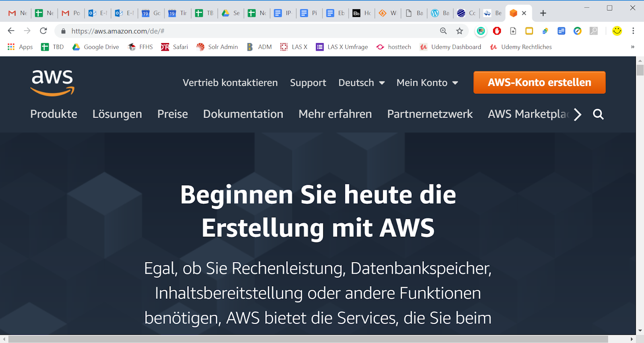Viewport: 644px width, 343px height.
Task: Expand the Mein Konto dropdown
Action: (427, 83)
